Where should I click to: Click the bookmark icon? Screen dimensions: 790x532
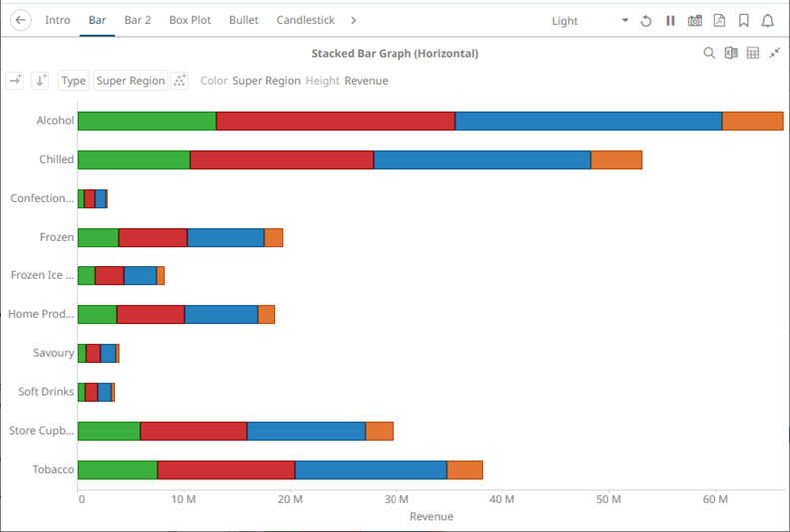point(744,21)
